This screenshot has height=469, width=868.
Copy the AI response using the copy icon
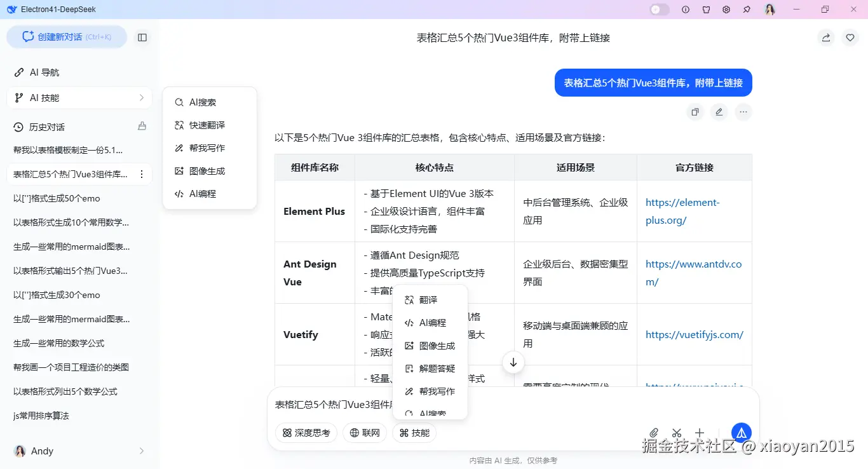695,112
